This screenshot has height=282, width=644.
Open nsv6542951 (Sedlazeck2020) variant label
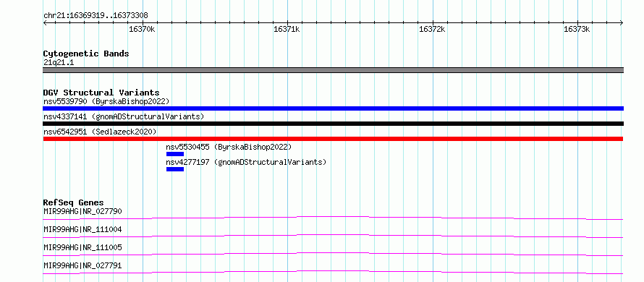pos(100,132)
